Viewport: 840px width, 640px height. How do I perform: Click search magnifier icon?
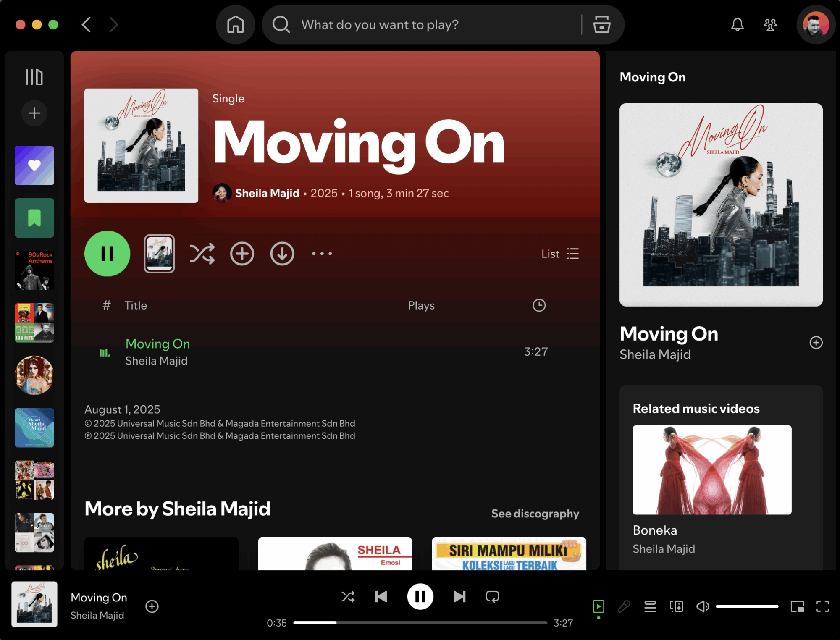pyautogui.click(x=281, y=25)
